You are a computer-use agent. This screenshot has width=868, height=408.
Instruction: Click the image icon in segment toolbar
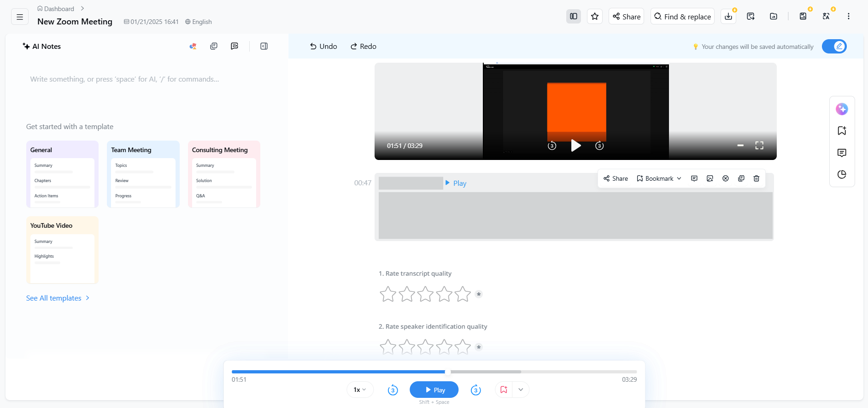[x=710, y=178]
